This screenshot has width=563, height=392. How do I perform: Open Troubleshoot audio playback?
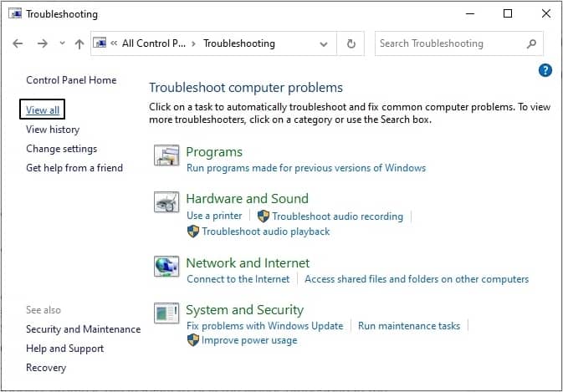pyautogui.click(x=265, y=232)
